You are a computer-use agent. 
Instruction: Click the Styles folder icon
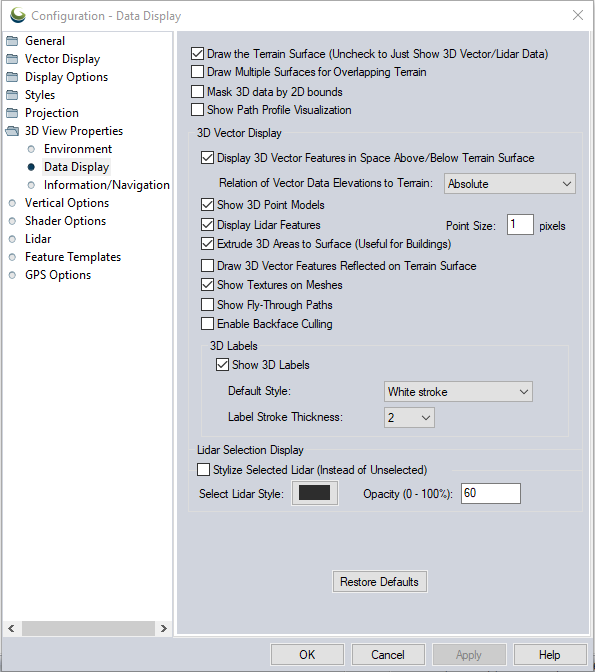tap(12, 95)
